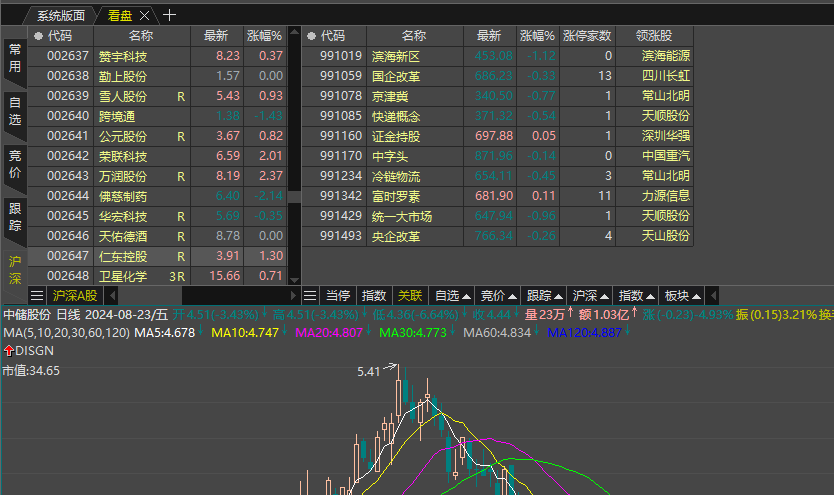Expand the 沪深 dropdown tab
Viewport: 834px width, 495px height.
click(x=590, y=296)
